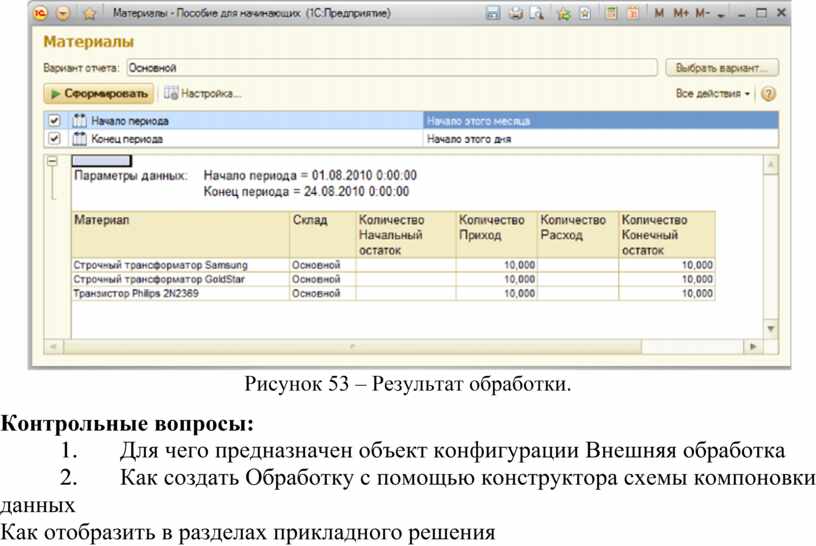Click the Склад column header
The height and width of the screenshot is (546, 816).
[x=323, y=234]
